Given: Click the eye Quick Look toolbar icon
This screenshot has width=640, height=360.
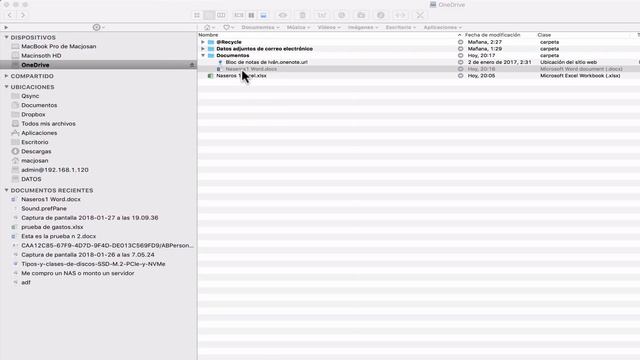Looking at the screenshot, I should click(x=282, y=16).
